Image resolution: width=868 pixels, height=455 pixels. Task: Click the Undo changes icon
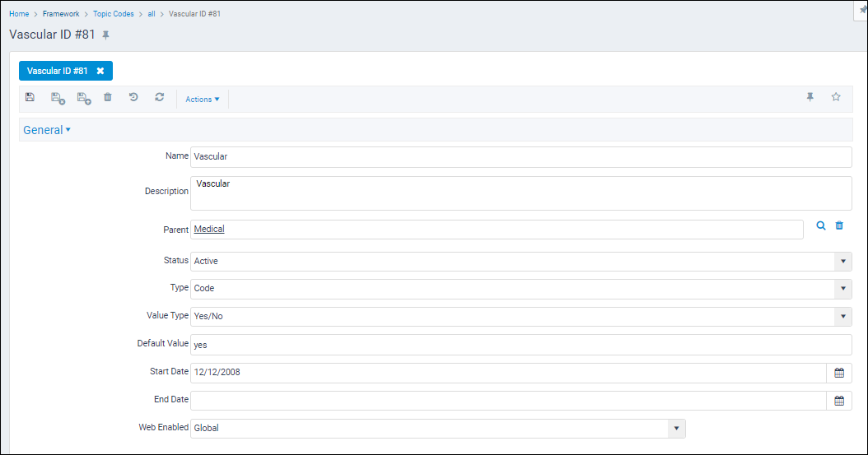(133, 97)
